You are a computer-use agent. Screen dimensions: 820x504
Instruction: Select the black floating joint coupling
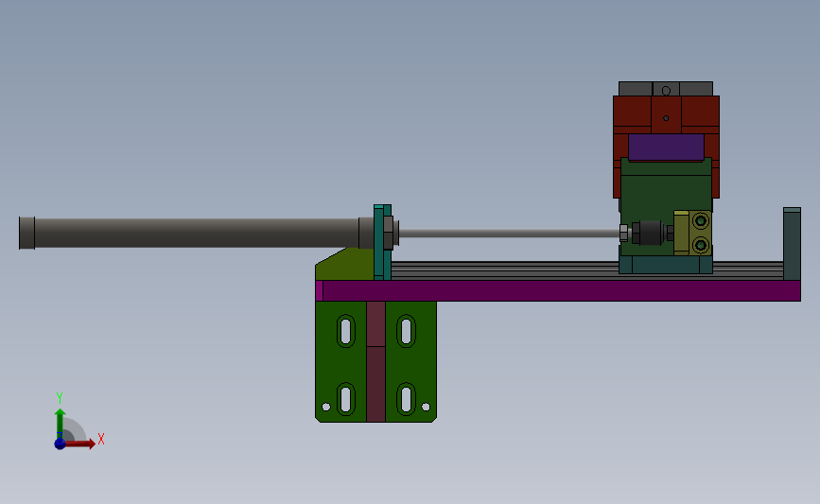(x=650, y=233)
